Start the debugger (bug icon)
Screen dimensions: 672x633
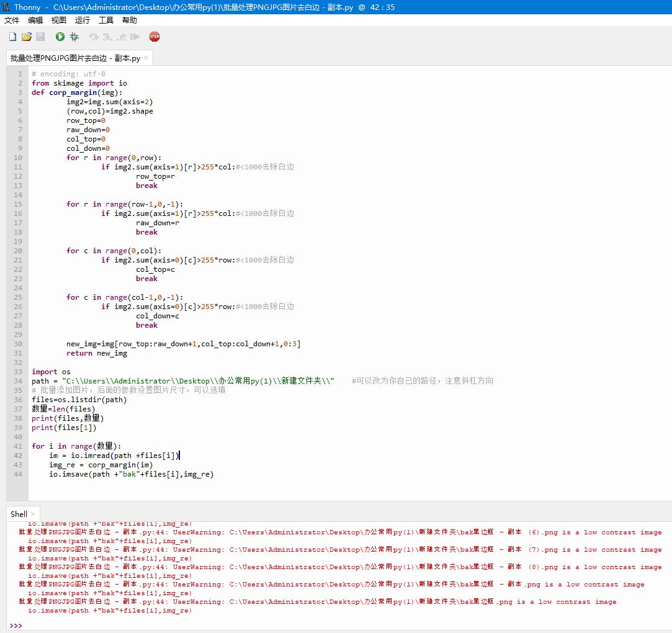click(74, 37)
